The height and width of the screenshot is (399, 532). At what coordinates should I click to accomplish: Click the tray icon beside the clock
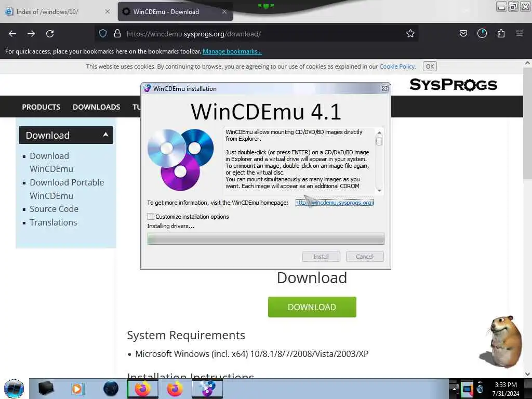tap(480, 389)
